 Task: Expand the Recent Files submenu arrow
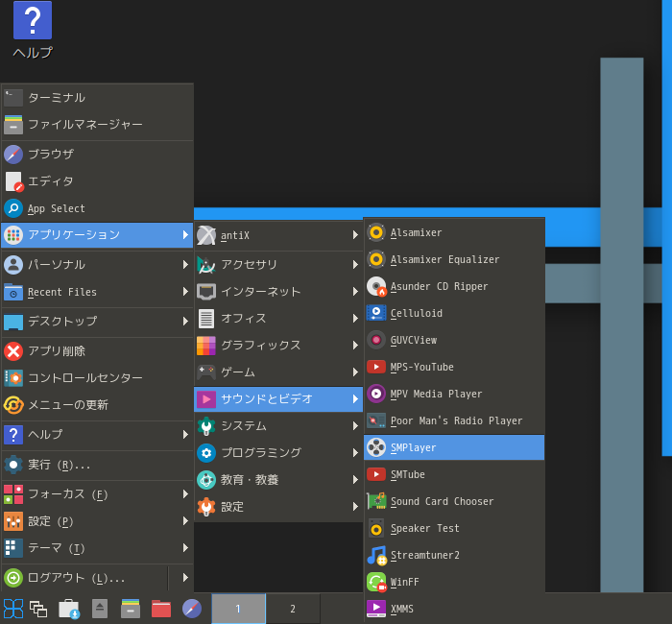(x=185, y=292)
